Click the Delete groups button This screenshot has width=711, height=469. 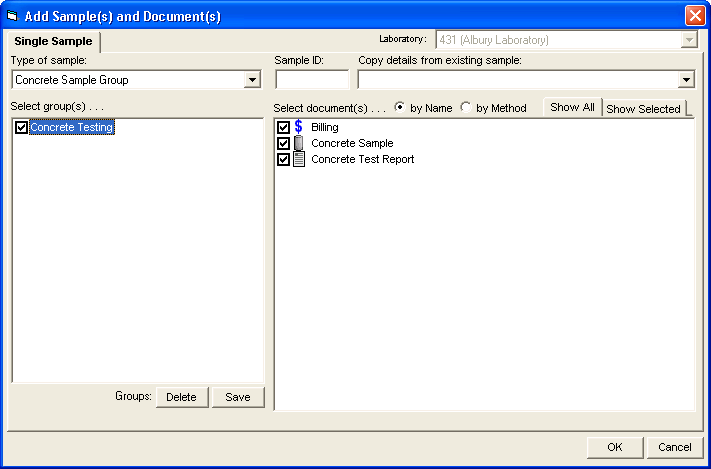click(181, 397)
